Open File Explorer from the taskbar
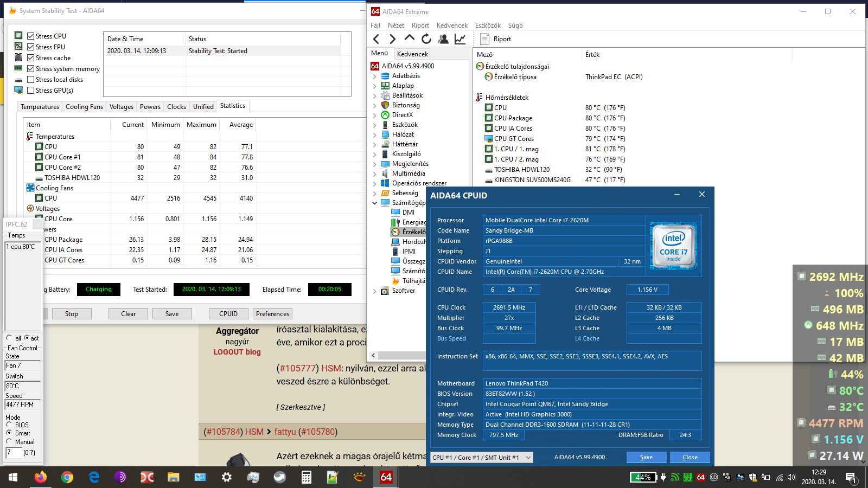Image resolution: width=868 pixels, height=488 pixels. [x=173, y=477]
